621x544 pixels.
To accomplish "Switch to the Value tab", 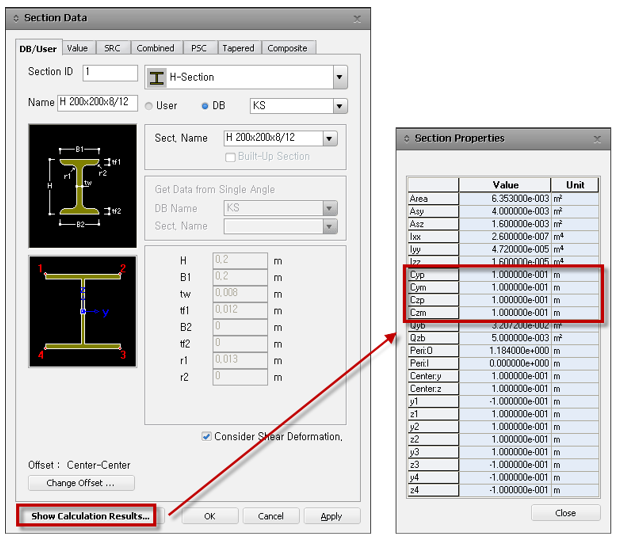I will click(x=77, y=47).
